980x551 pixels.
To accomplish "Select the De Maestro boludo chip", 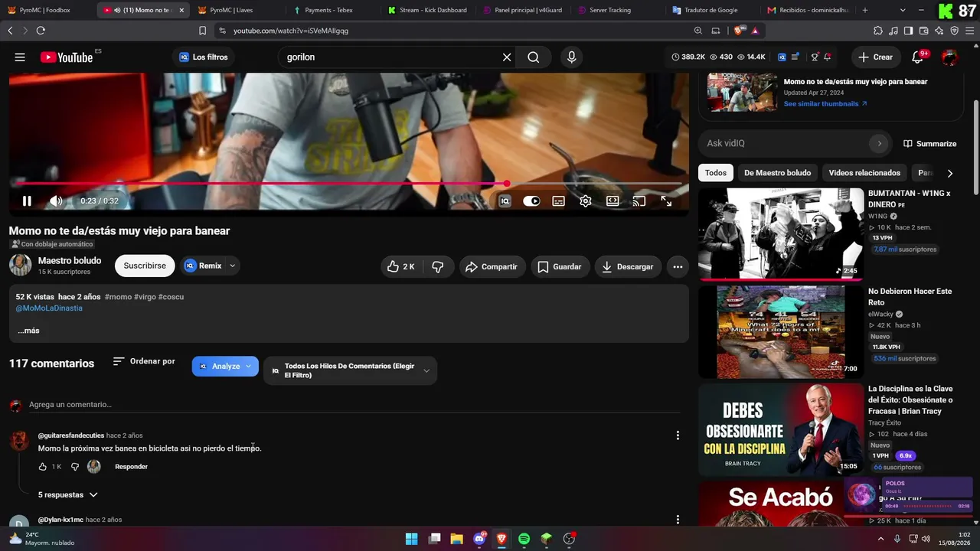I will pos(777,173).
